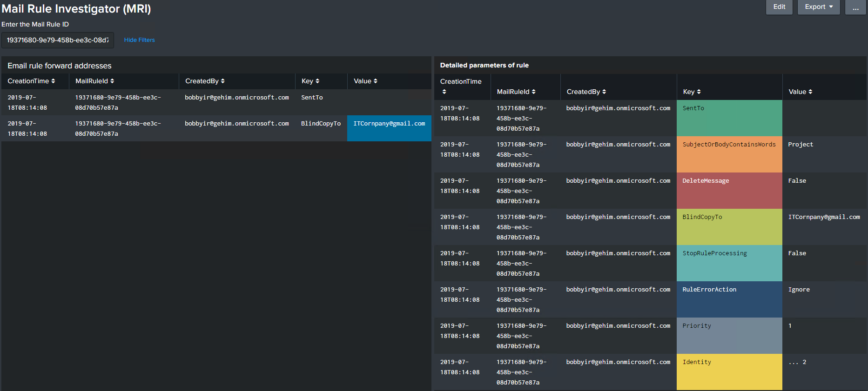Click the Detailed parameters of rule title
This screenshot has width=868, height=391.
pos(484,65)
